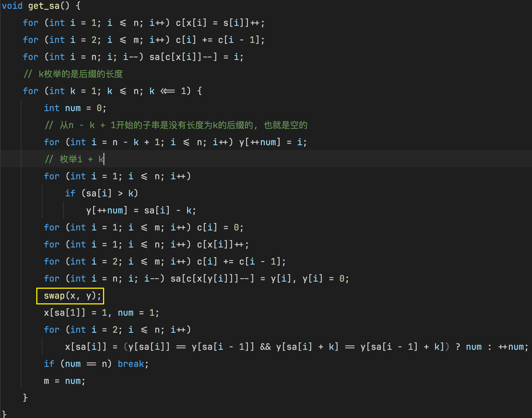532x418 pixels.
Task: Click the comment about k枚举的是后缀的长度
Action: (x=73, y=74)
